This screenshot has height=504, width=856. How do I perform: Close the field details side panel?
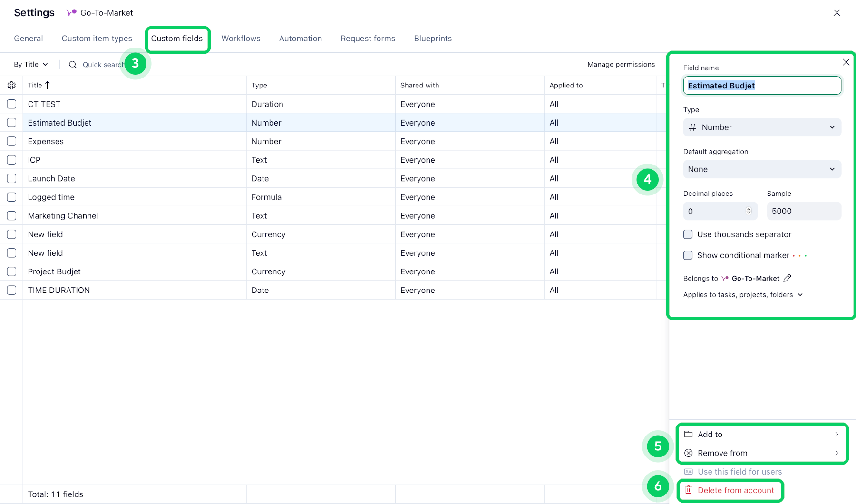tap(846, 62)
